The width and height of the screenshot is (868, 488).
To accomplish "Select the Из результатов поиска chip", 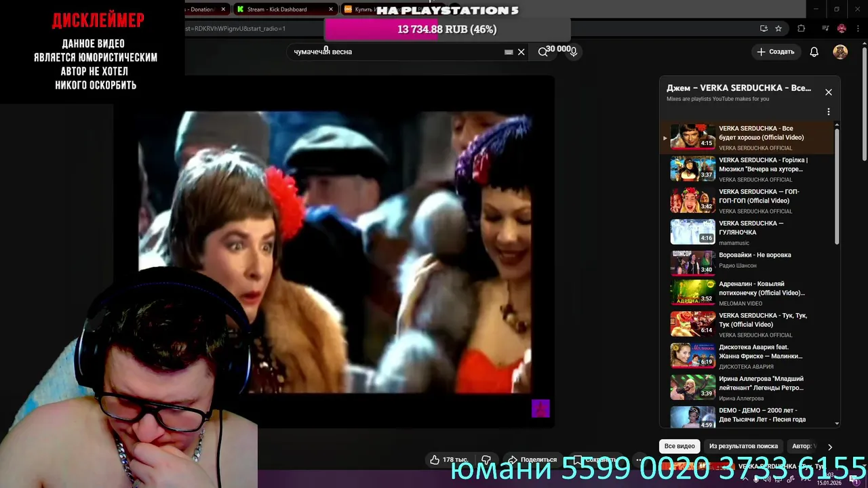I will pyautogui.click(x=743, y=446).
